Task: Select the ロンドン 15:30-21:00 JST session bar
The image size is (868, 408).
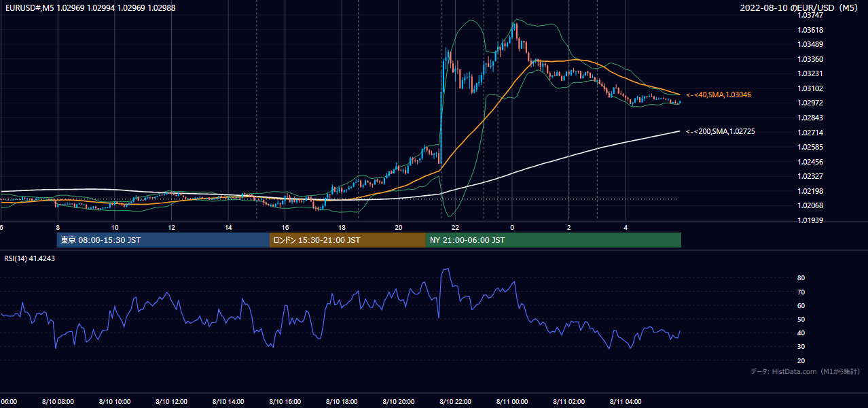Action: pos(348,240)
